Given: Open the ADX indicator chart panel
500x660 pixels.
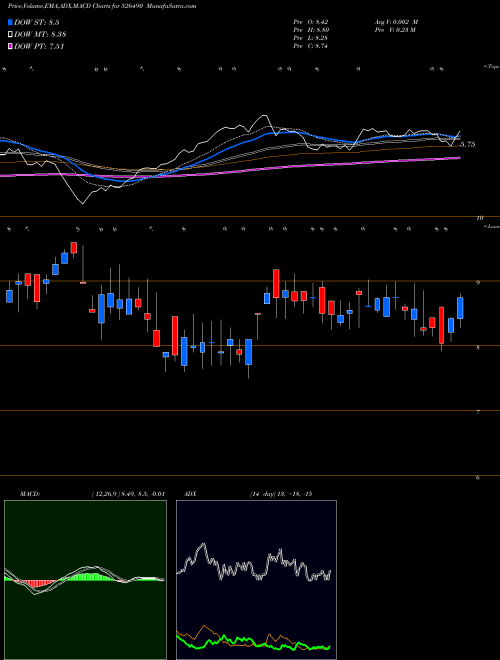Looking at the screenshot, I should 256,580.
